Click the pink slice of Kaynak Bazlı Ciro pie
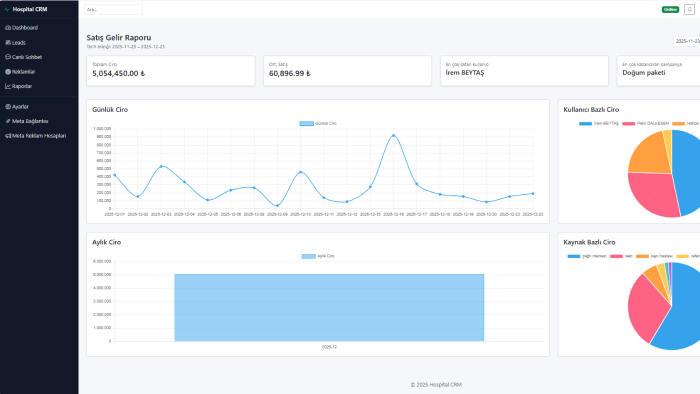The height and width of the screenshot is (394, 700). point(646,308)
